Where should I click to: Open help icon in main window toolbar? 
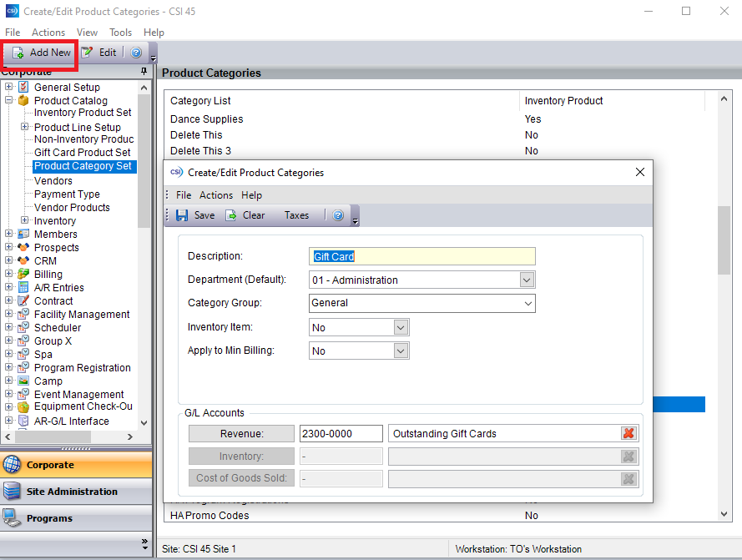pos(136,53)
